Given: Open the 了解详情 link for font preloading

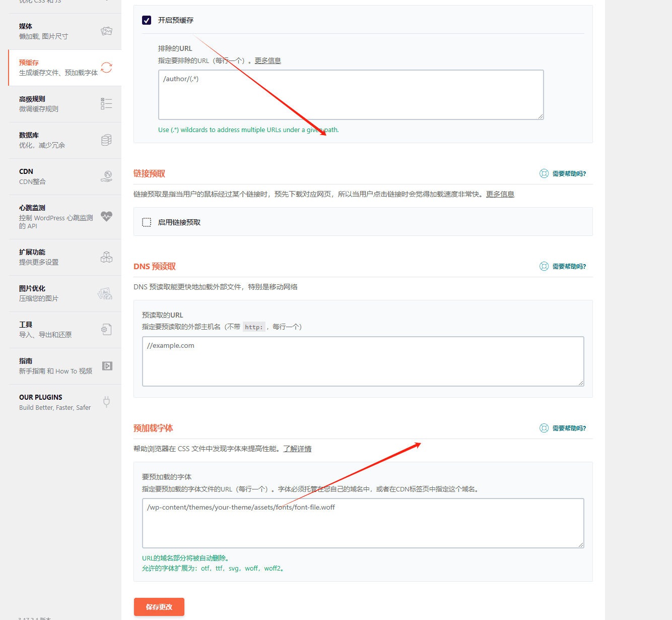Looking at the screenshot, I should click(x=297, y=449).
